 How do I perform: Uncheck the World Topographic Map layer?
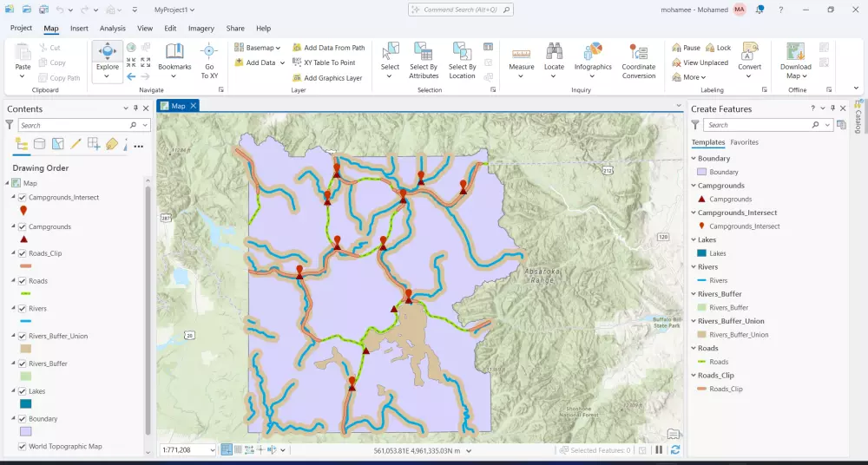[x=23, y=446]
